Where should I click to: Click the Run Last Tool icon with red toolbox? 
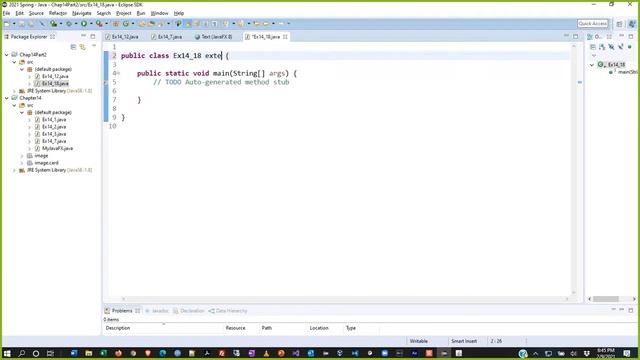(x=99, y=24)
